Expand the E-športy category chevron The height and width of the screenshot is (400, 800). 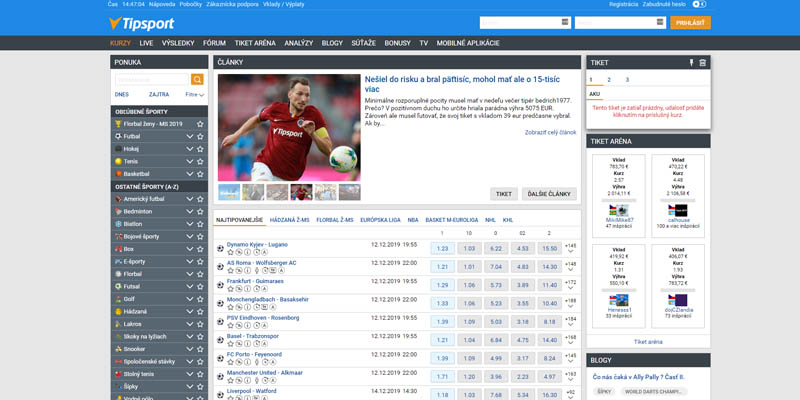(189, 261)
